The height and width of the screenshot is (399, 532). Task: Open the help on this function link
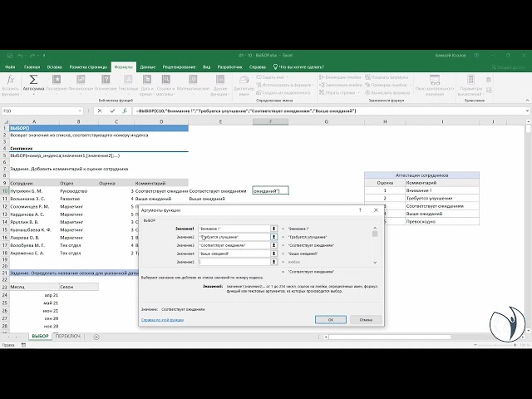coord(162,320)
